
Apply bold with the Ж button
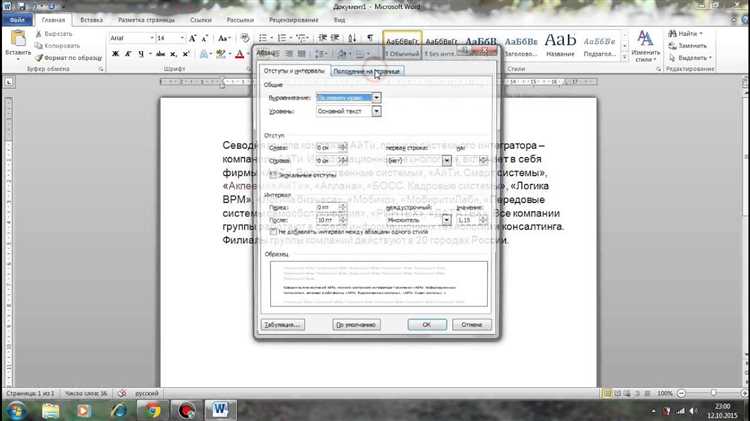[x=115, y=54]
